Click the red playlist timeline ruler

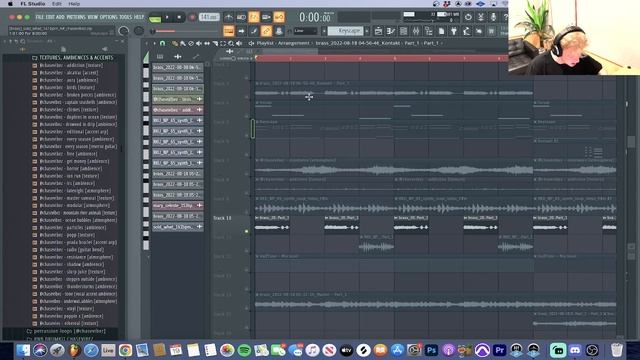click(x=382, y=58)
